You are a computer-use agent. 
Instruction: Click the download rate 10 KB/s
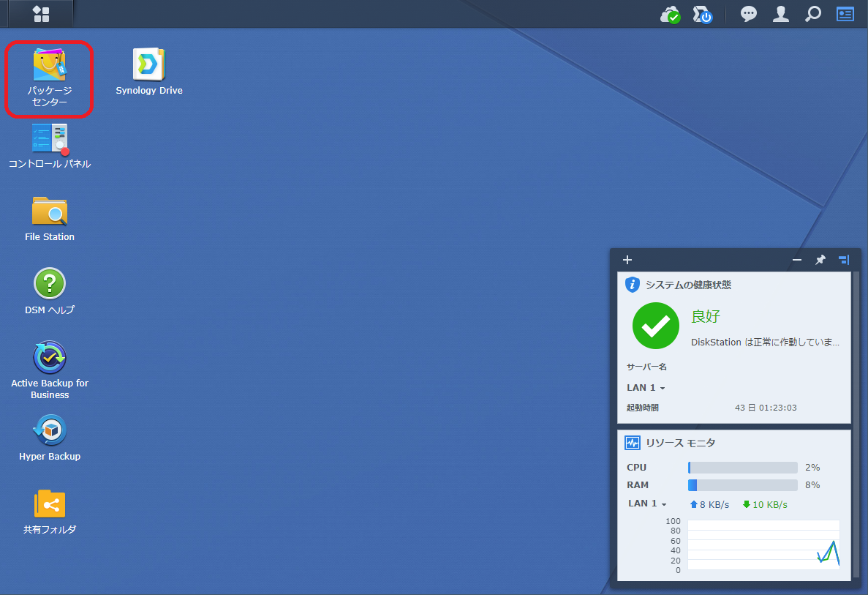[x=765, y=505]
